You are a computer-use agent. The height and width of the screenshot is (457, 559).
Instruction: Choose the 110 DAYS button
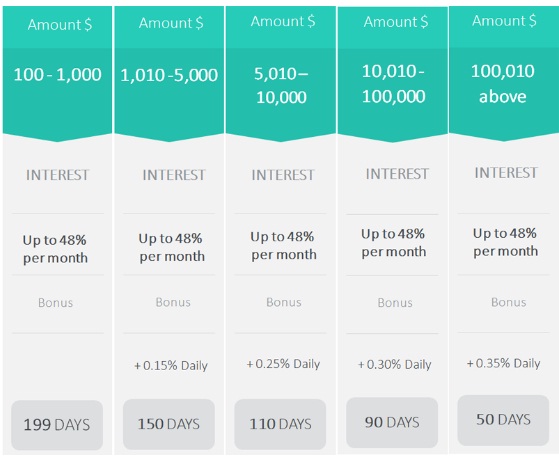pyautogui.click(x=280, y=424)
